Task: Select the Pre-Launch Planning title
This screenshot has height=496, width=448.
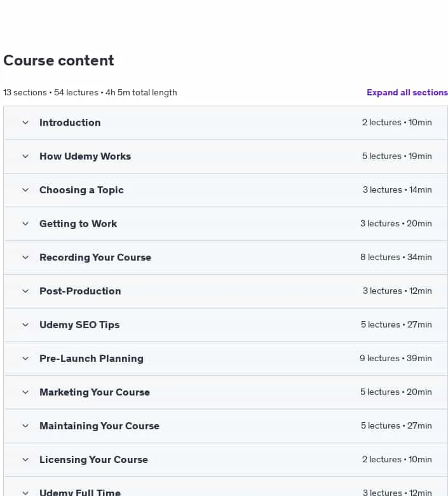Action: (92, 359)
